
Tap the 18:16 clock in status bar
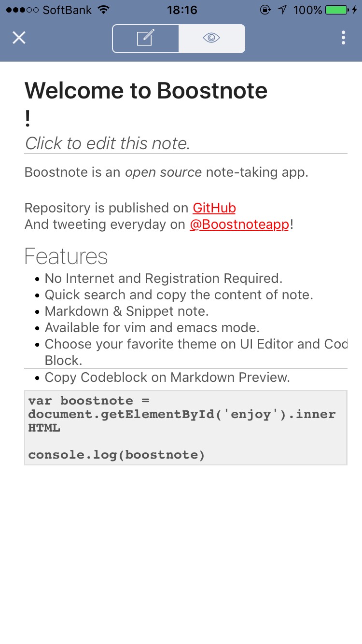click(182, 10)
